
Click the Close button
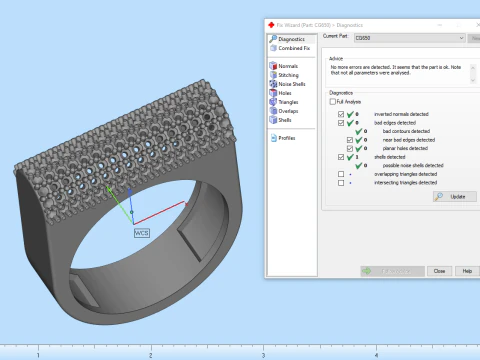click(x=439, y=271)
